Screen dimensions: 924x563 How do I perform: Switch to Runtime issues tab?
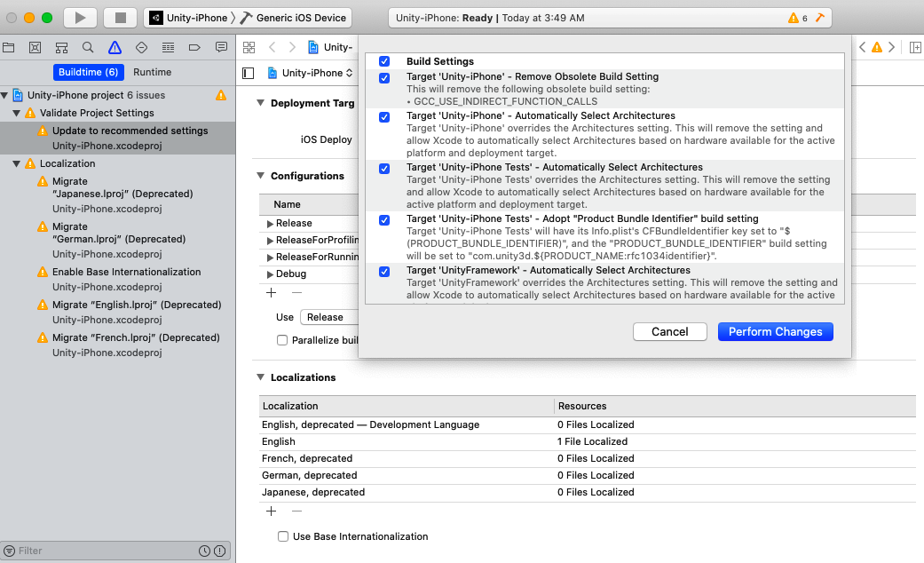click(152, 72)
